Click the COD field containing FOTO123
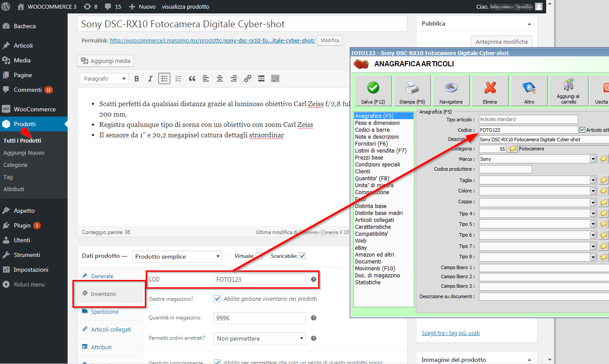This screenshot has width=609, height=364. pos(260,279)
